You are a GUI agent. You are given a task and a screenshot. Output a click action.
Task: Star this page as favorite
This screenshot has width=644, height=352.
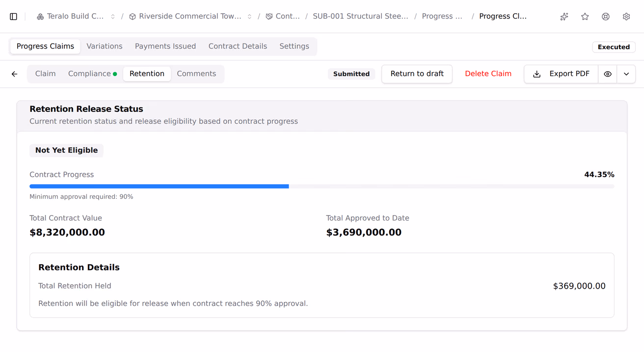[x=585, y=17]
